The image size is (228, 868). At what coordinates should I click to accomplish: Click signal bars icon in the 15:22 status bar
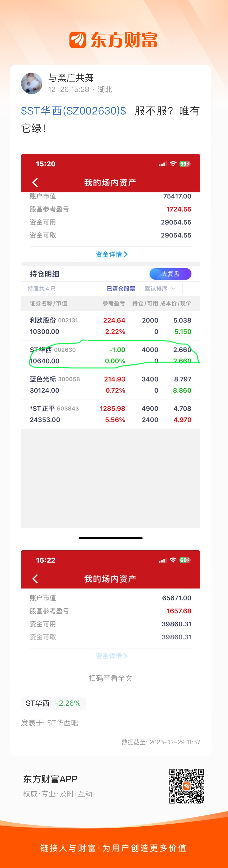pyautogui.click(x=162, y=560)
